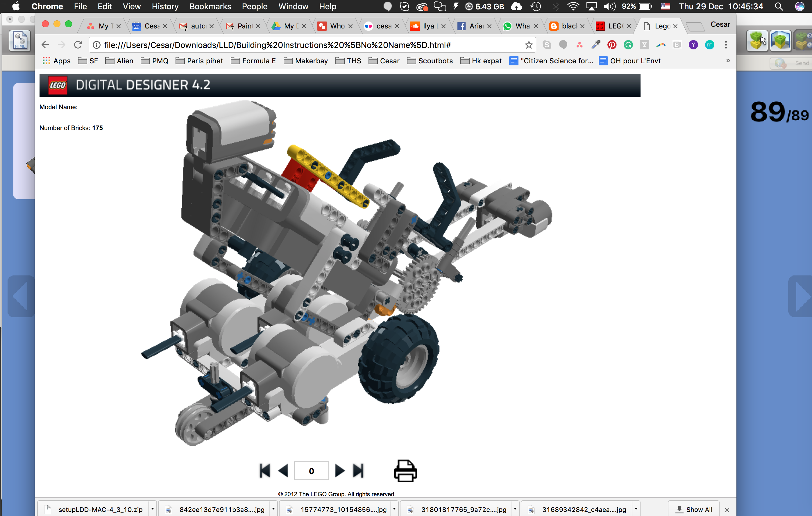Click the go to last page icon
The width and height of the screenshot is (812, 516).
click(357, 471)
